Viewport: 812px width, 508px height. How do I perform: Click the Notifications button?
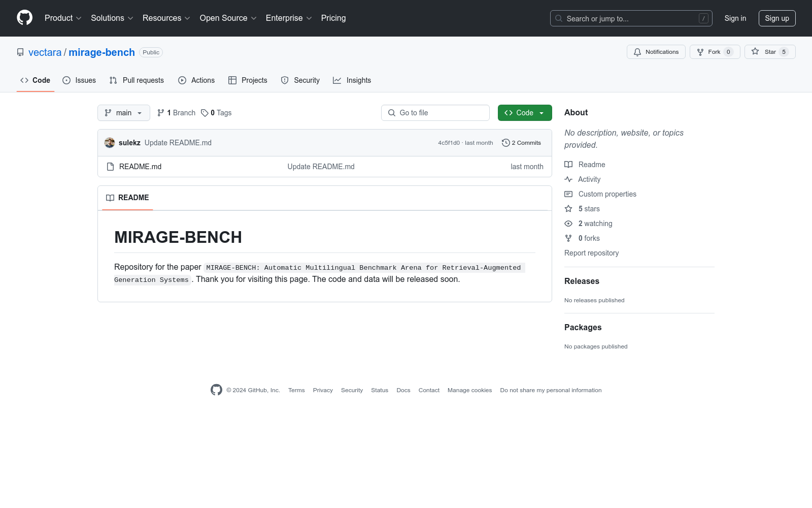(x=656, y=52)
